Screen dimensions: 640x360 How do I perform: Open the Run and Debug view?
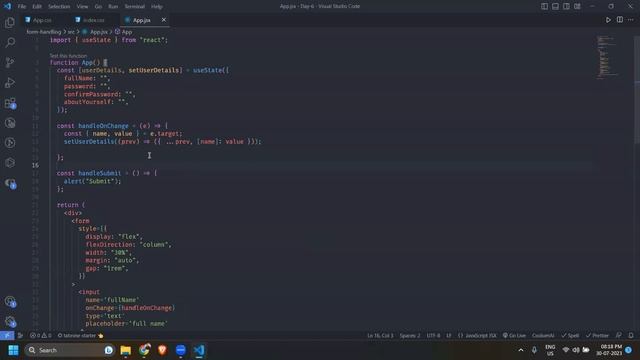(10, 82)
